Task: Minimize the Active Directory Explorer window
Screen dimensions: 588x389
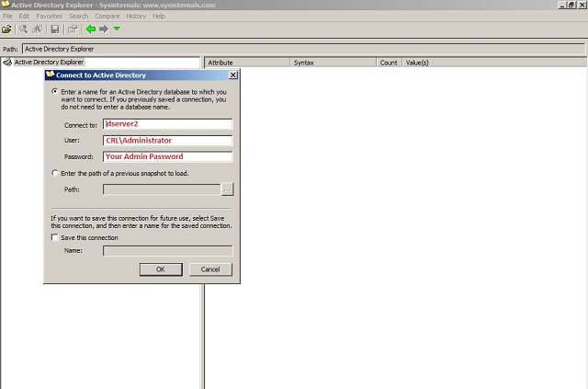Action: 561,5
